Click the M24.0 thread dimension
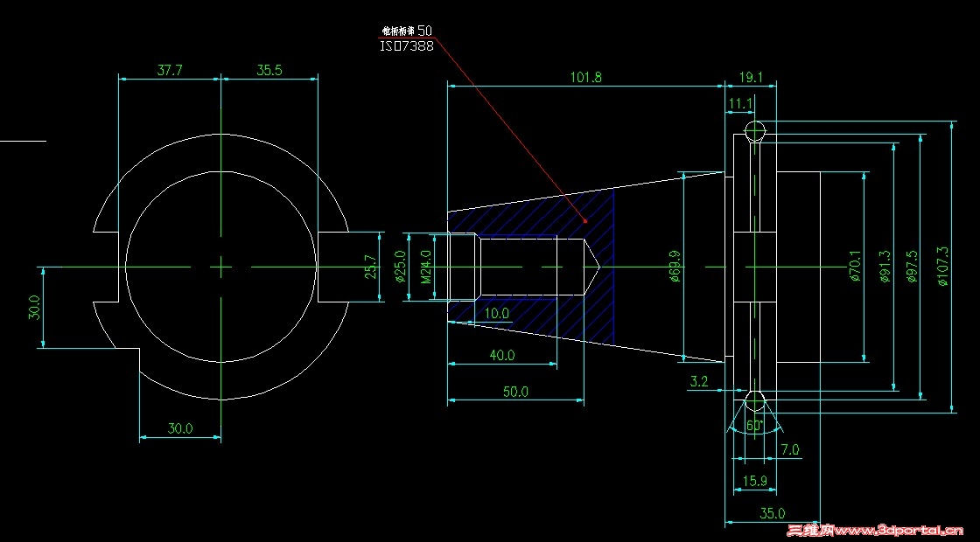This screenshot has height=542, width=980. 426,267
